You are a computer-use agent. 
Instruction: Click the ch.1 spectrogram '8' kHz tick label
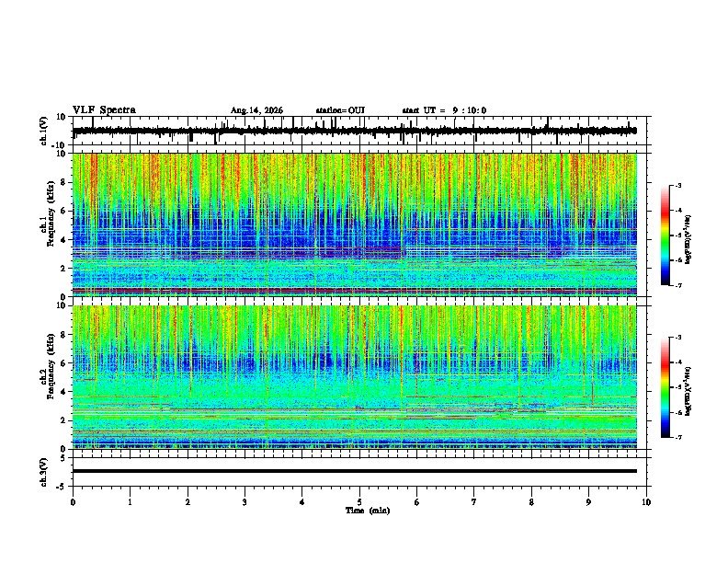[63, 182]
